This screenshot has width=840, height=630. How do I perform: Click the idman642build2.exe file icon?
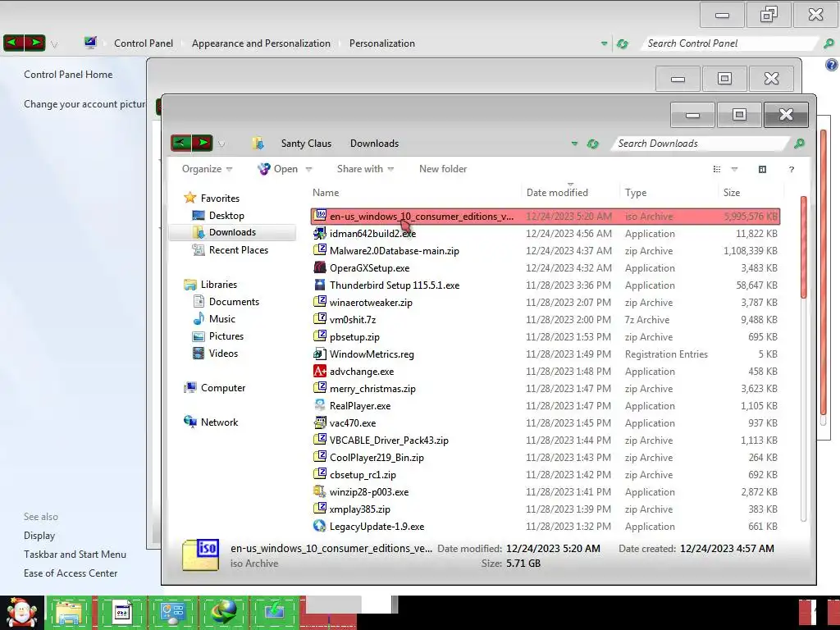coord(320,233)
